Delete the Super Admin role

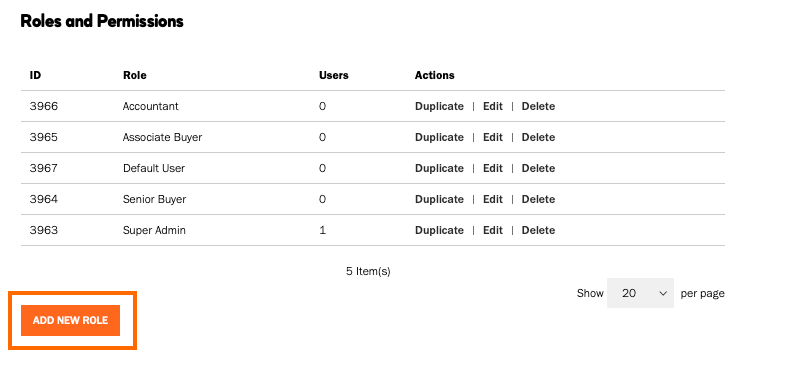pos(538,230)
